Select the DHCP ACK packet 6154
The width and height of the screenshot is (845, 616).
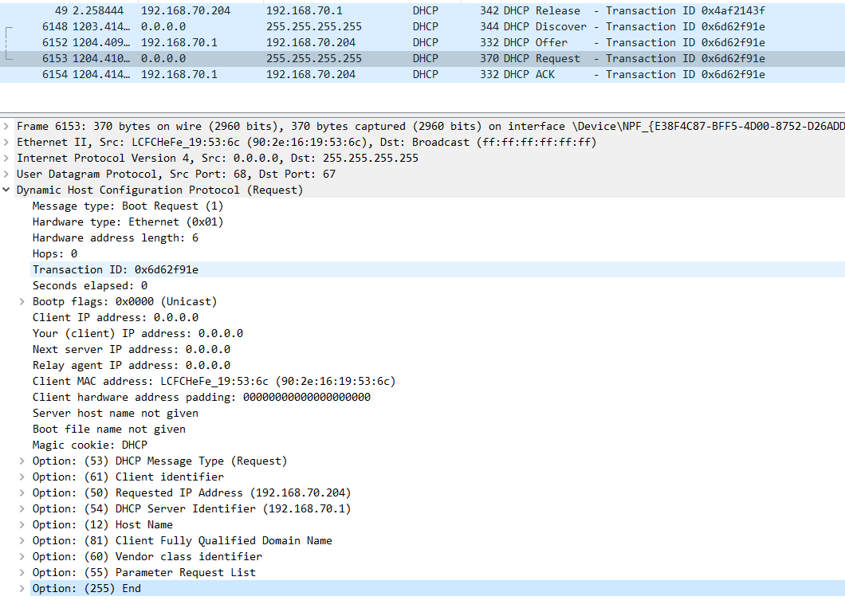pyautogui.click(x=399, y=75)
